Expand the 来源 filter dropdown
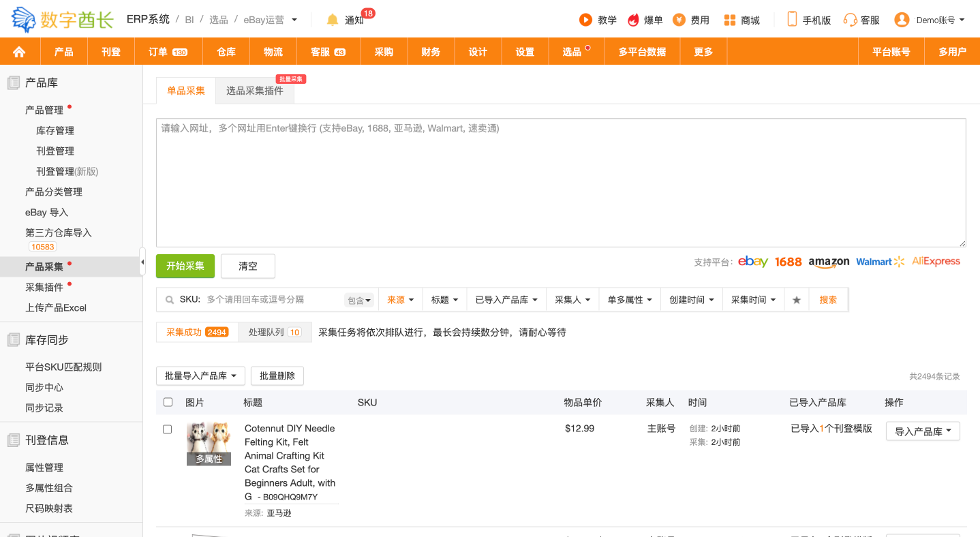The width and height of the screenshot is (980, 537). pyautogui.click(x=400, y=300)
